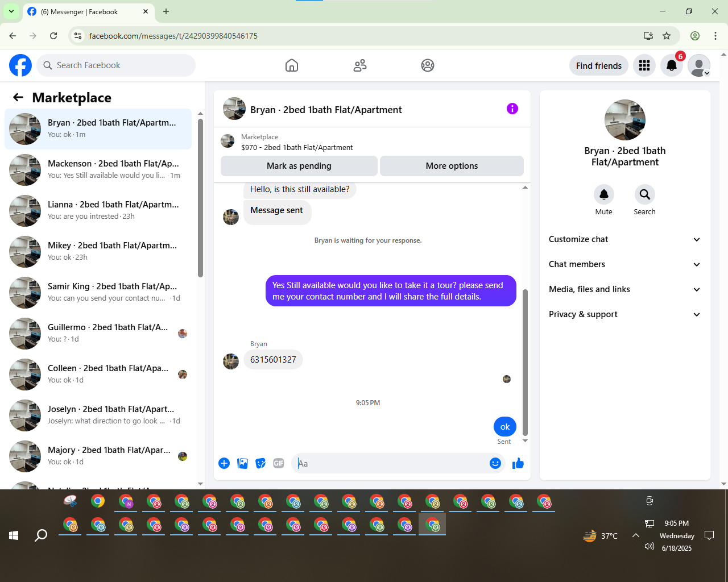Click the volume speaker tray icon
Image resolution: width=728 pixels, height=582 pixels.
(650, 546)
